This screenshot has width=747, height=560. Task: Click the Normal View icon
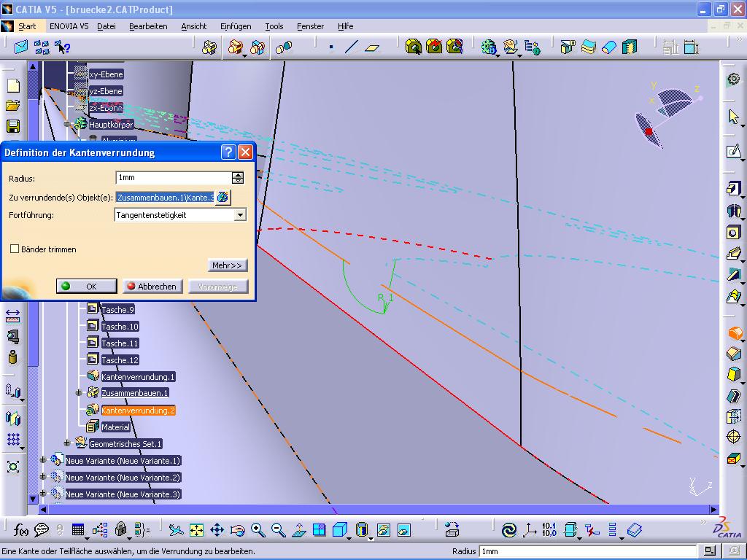coord(299,529)
